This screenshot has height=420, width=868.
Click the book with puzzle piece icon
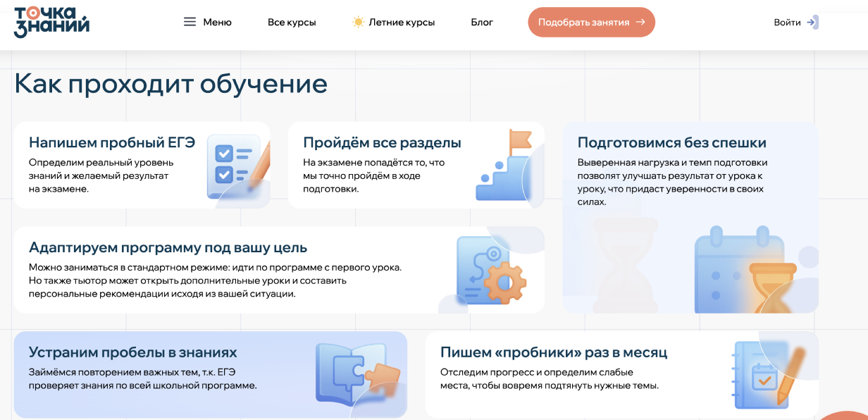pos(357,373)
